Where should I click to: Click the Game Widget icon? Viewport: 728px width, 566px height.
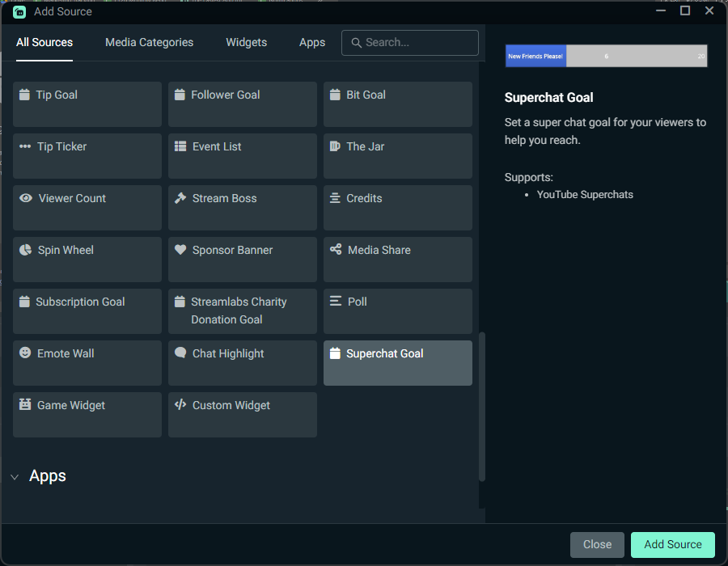pyautogui.click(x=25, y=404)
